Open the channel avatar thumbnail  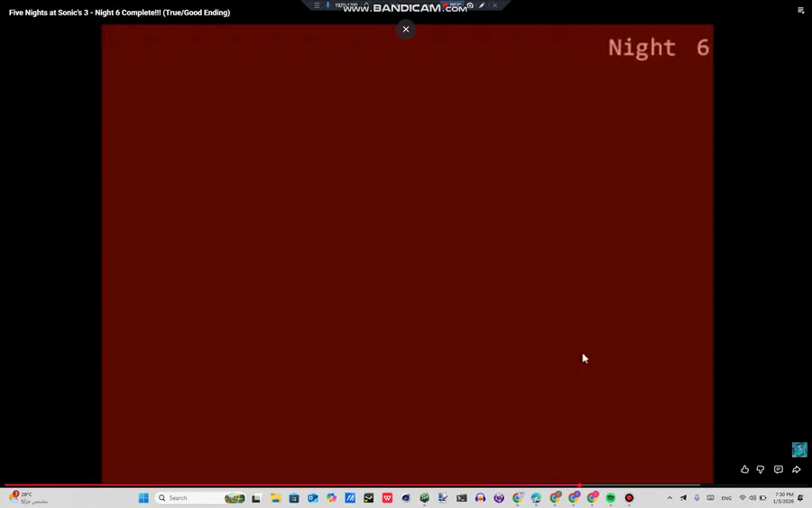[x=799, y=449]
